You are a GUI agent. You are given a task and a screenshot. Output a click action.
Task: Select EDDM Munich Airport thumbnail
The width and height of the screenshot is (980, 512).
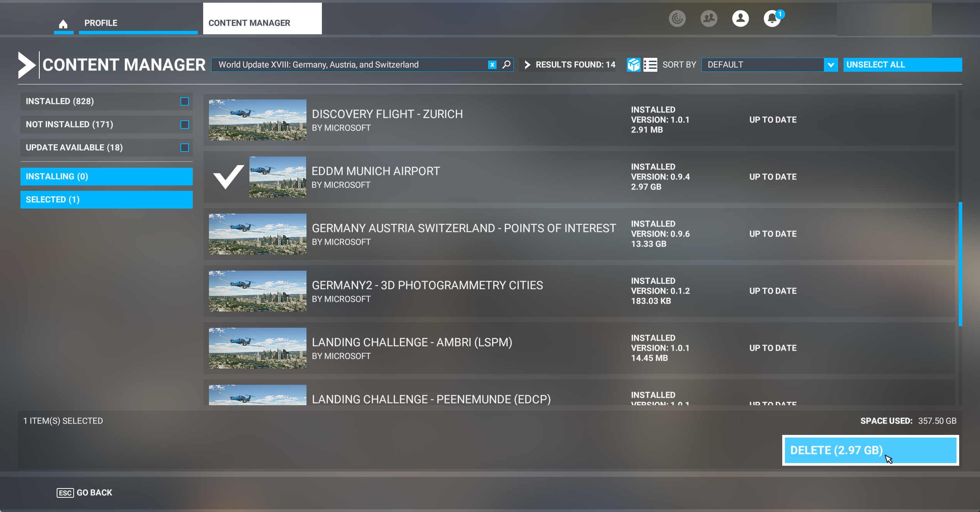point(278,177)
